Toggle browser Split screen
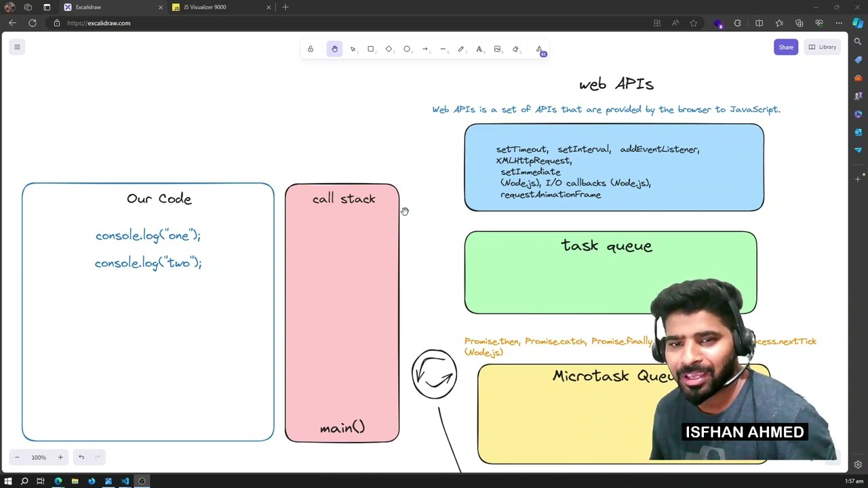This screenshot has height=488, width=868. pos(759,23)
